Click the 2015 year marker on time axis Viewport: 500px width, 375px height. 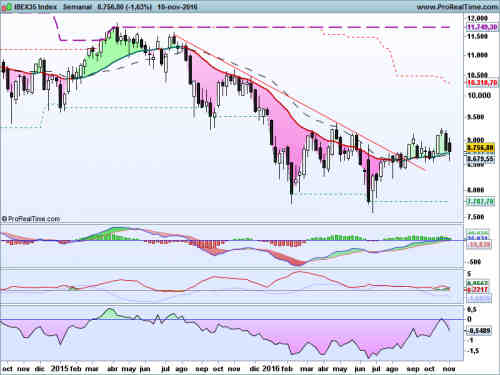point(60,369)
